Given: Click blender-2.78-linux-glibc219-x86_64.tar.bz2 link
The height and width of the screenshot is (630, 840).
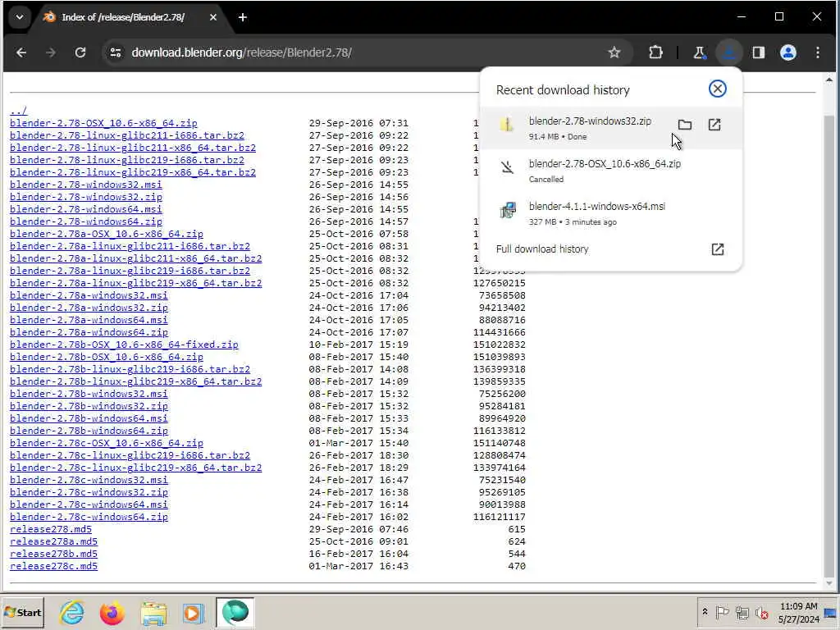Looking at the screenshot, I should 133,172.
